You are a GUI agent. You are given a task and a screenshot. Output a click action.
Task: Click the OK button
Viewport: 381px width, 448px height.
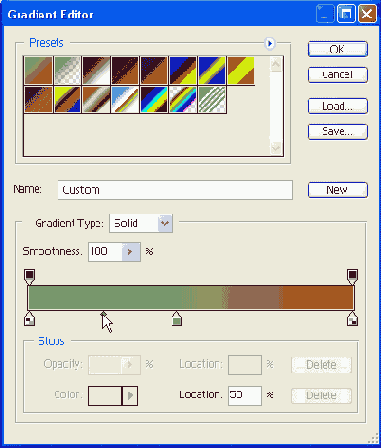point(338,49)
